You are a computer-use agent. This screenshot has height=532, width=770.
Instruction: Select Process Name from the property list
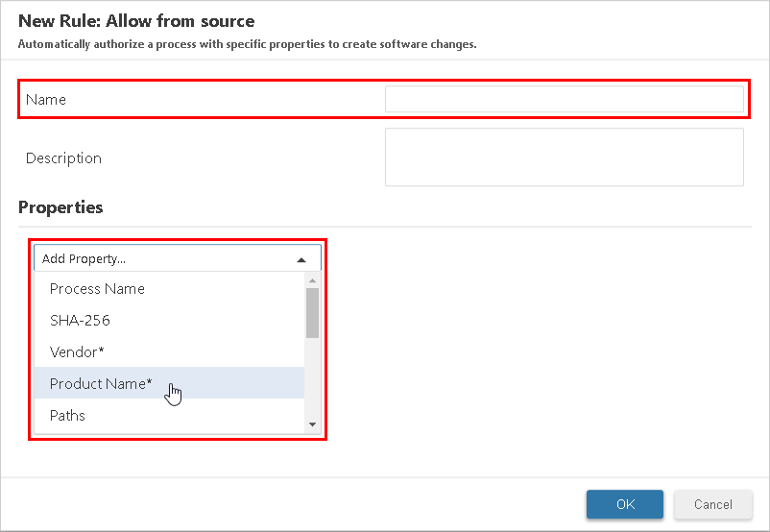(x=97, y=289)
